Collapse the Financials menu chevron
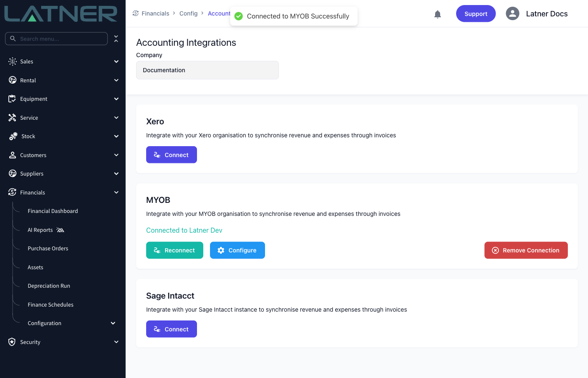 (x=116, y=192)
